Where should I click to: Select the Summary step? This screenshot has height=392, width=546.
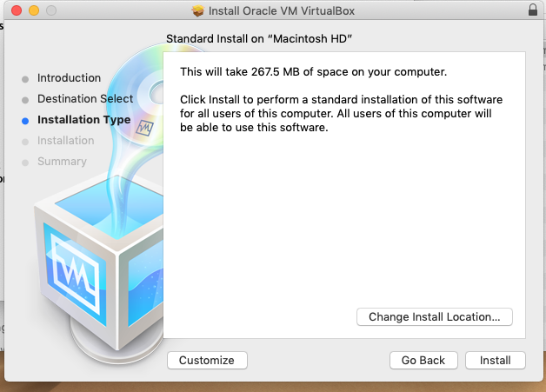click(62, 161)
